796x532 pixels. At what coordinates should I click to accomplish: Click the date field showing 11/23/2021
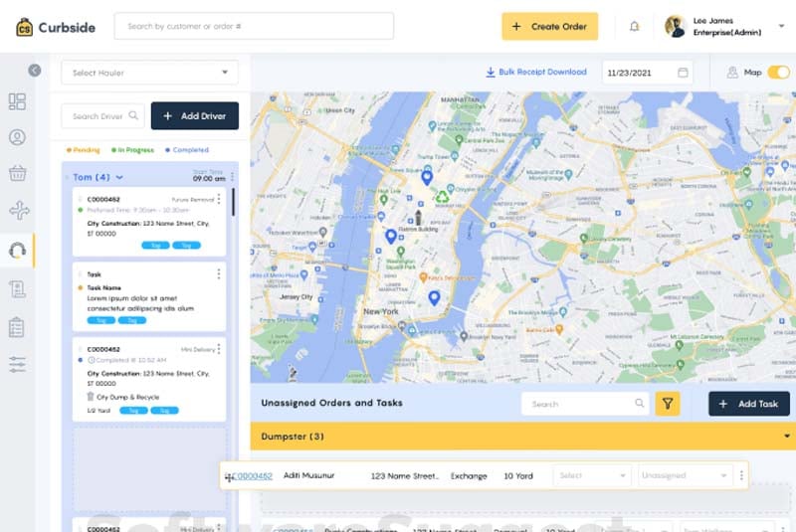click(647, 73)
